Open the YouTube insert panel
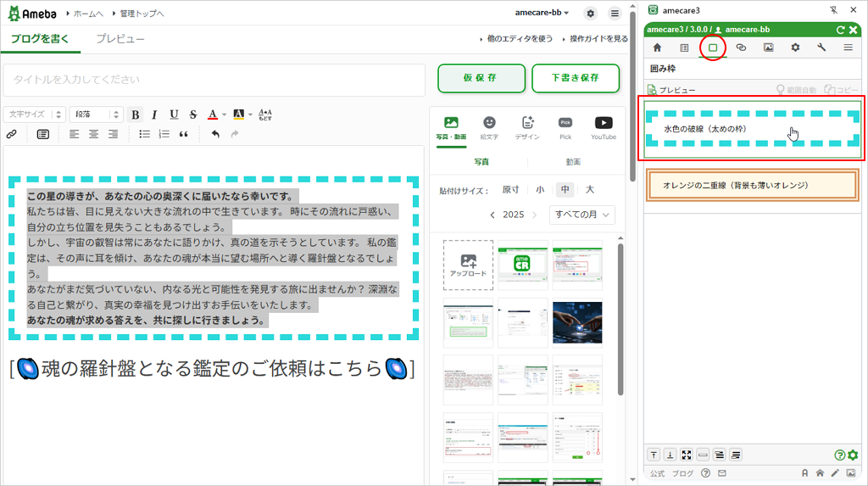 click(604, 127)
